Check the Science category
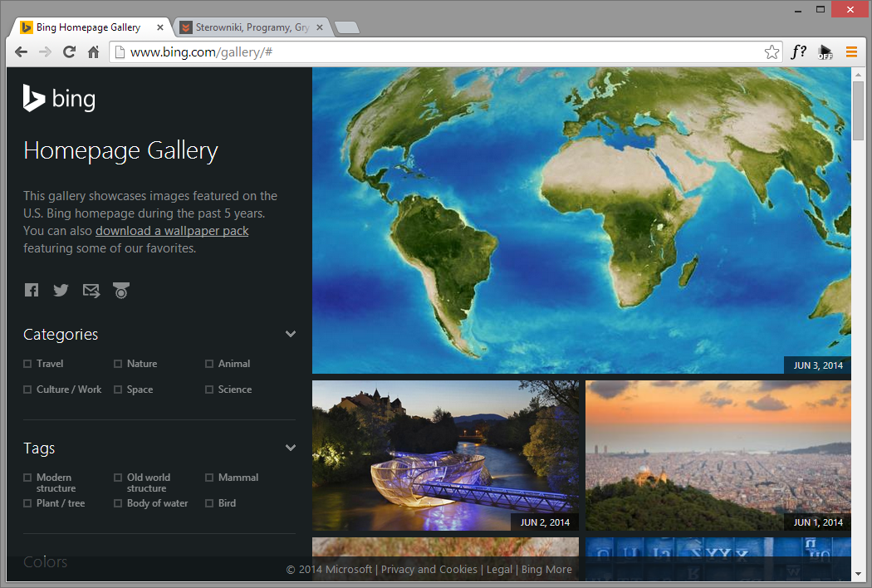This screenshot has width=872, height=588. click(209, 390)
